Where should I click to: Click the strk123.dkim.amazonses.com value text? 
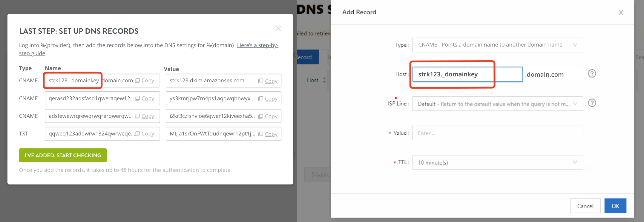207,81
